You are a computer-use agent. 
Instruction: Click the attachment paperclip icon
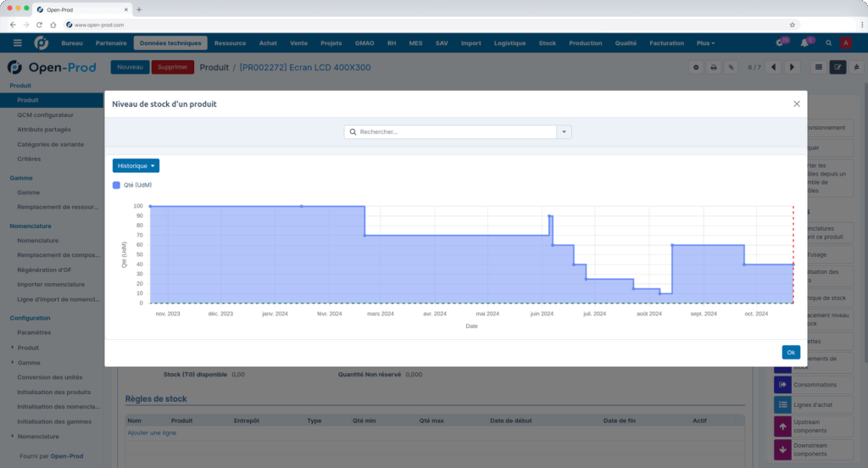[x=732, y=68]
